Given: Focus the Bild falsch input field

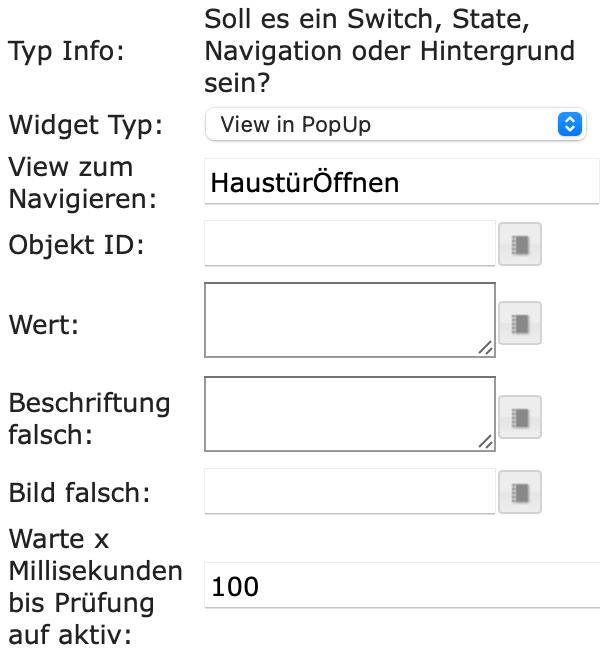Looking at the screenshot, I should point(350,492).
